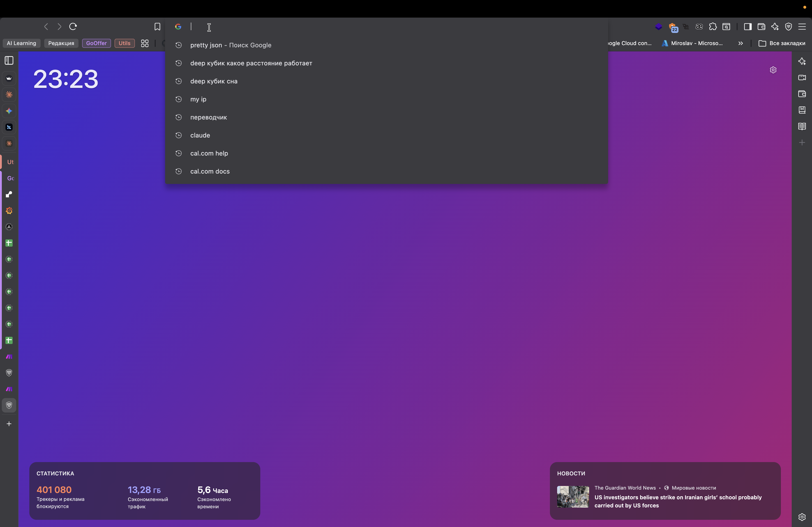Image resolution: width=812 pixels, height=527 pixels.
Task: Open the Extensions puzzle icon
Action: pos(713,27)
